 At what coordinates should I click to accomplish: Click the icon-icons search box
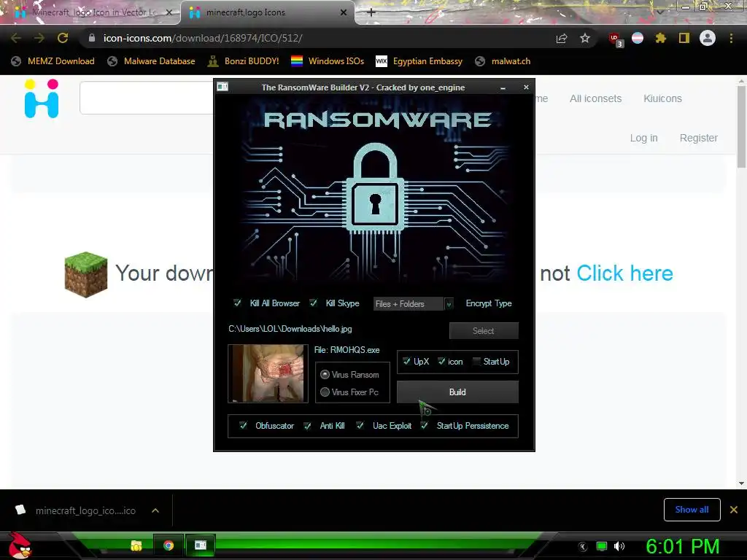147,98
